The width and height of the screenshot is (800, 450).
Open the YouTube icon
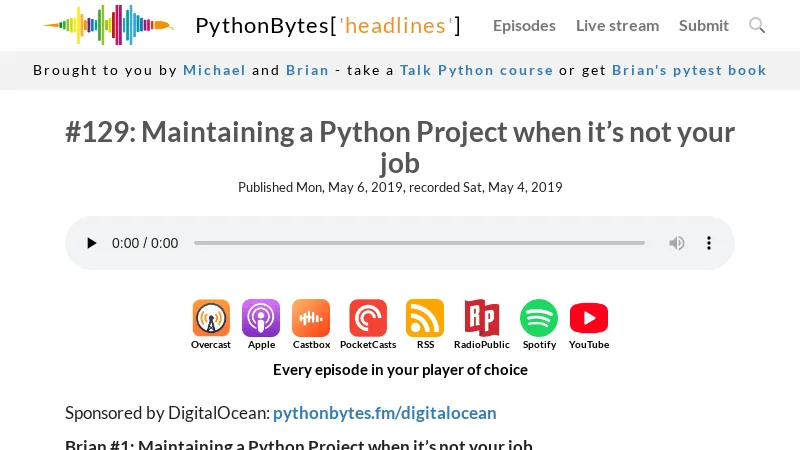[x=589, y=319]
